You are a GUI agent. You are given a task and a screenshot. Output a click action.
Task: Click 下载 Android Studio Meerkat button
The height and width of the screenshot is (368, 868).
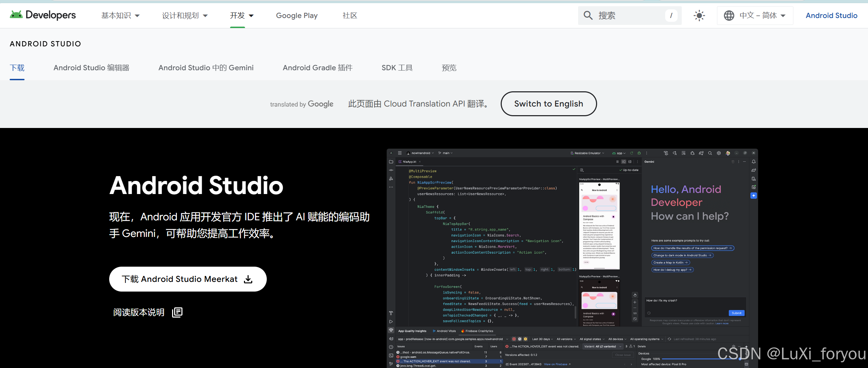pyautogui.click(x=188, y=279)
